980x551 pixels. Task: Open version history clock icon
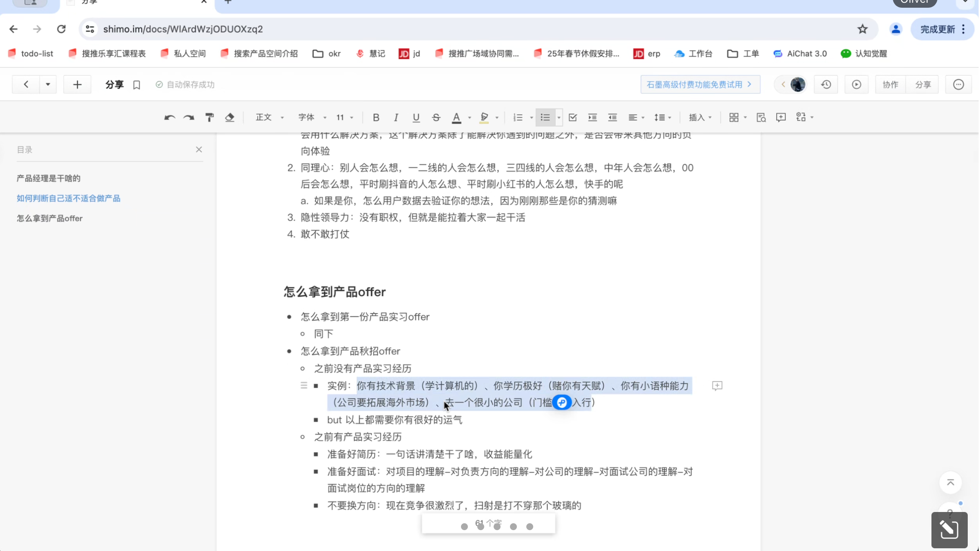(826, 85)
